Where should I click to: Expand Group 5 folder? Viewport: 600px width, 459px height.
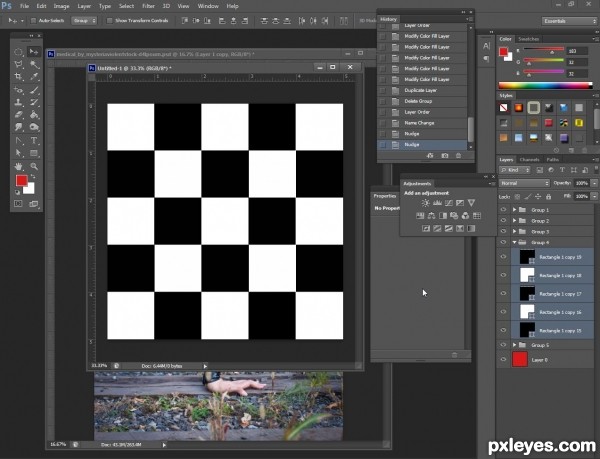pos(515,345)
